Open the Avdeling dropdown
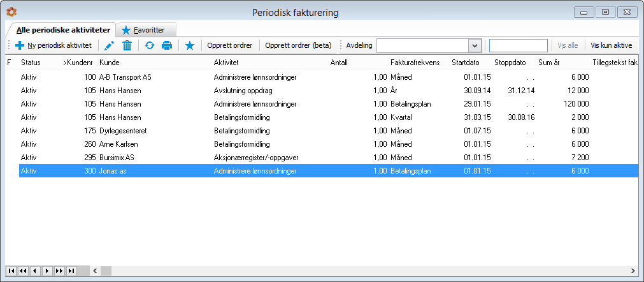This screenshot has width=644, height=282. tap(475, 46)
